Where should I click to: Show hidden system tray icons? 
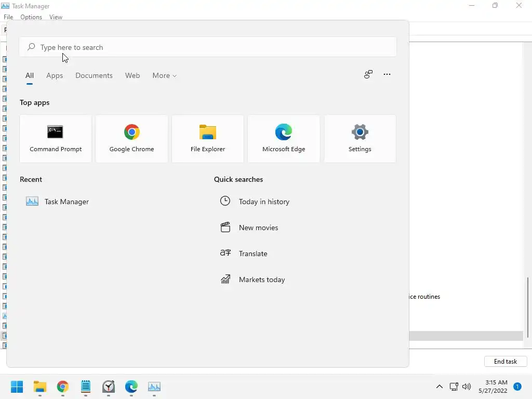(440, 387)
